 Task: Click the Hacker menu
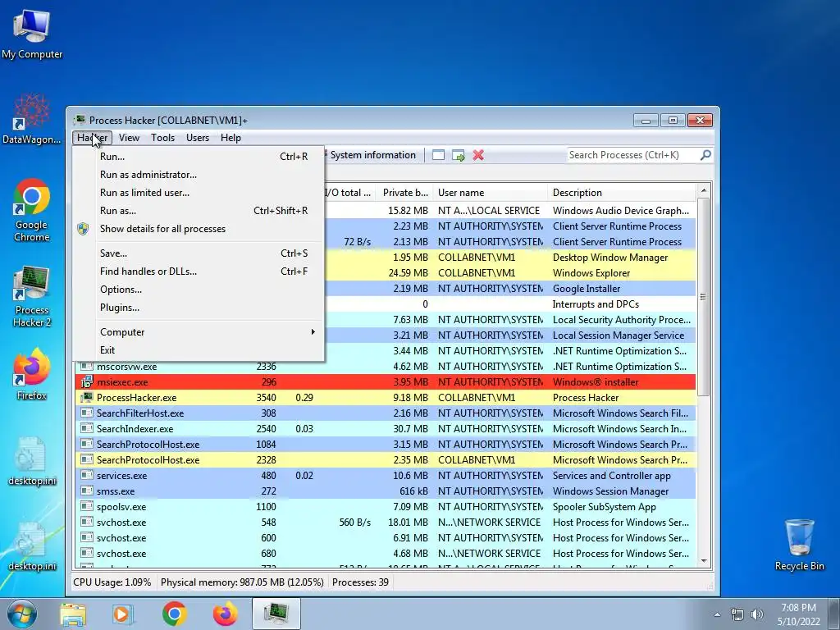pos(92,138)
